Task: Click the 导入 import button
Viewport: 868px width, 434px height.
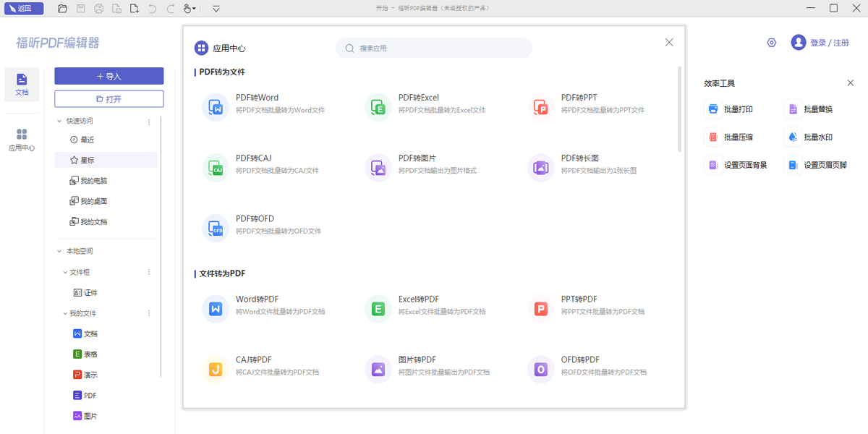Action: point(109,76)
